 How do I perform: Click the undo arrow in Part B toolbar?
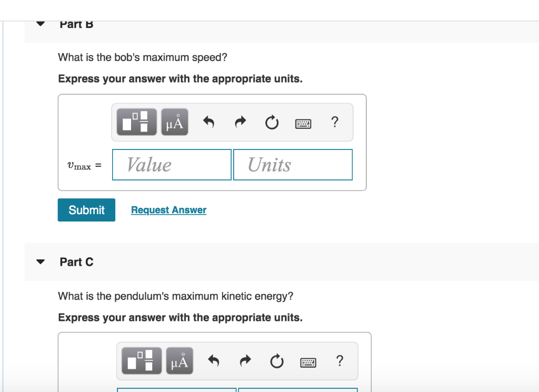coord(208,122)
